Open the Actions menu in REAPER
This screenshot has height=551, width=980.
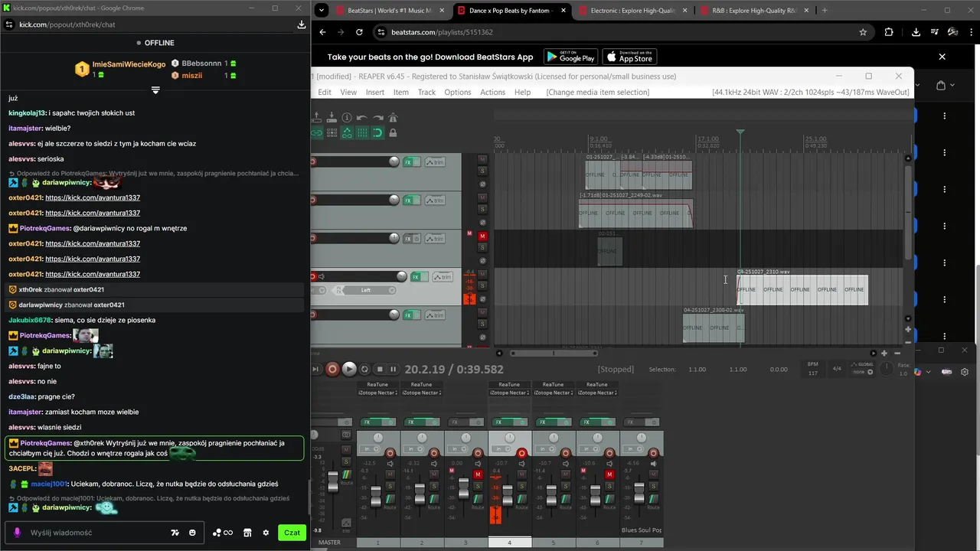(x=492, y=92)
